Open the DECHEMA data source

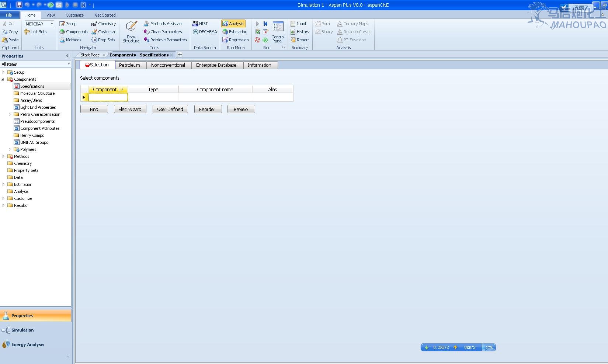pyautogui.click(x=205, y=32)
